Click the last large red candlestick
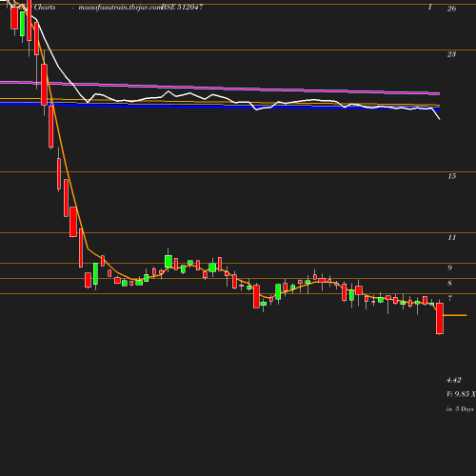476x476 pixels. (x=440, y=318)
